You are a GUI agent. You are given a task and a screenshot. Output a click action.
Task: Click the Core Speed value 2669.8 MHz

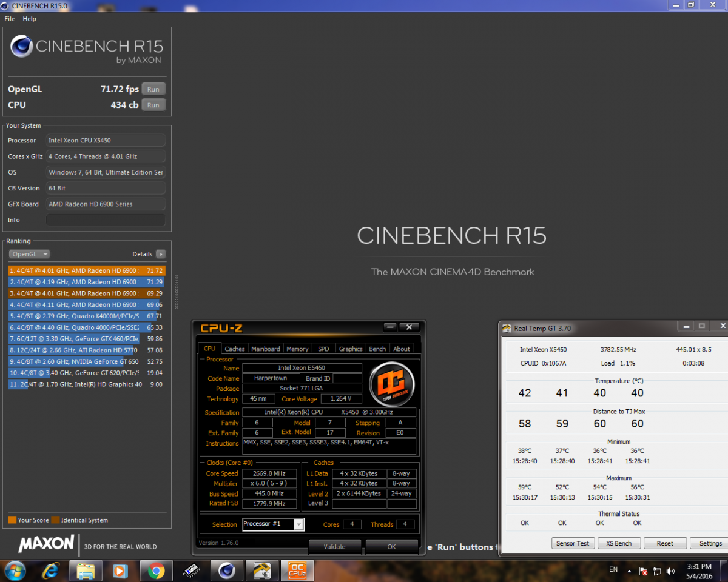coord(269,473)
